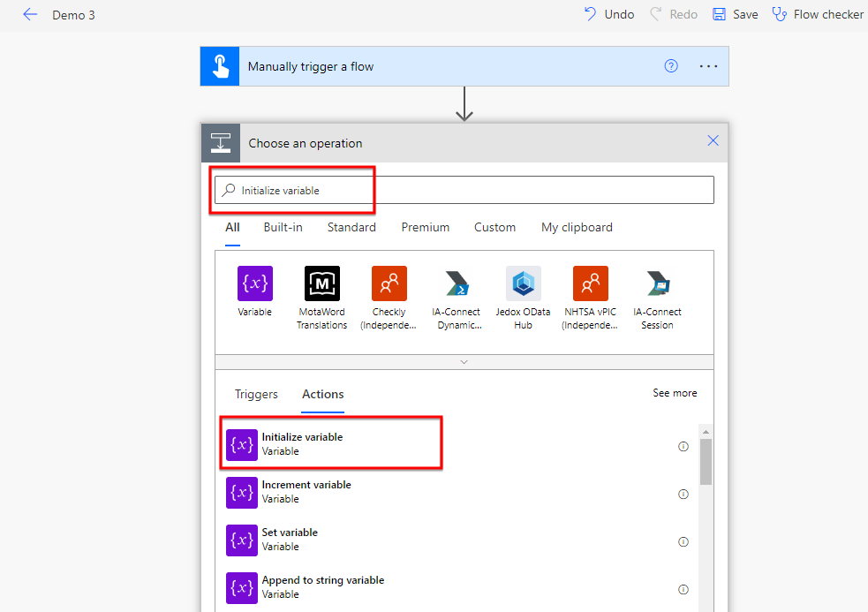Expand the connectors list chevron
Image resolution: width=868 pixels, height=612 pixels.
(464, 362)
